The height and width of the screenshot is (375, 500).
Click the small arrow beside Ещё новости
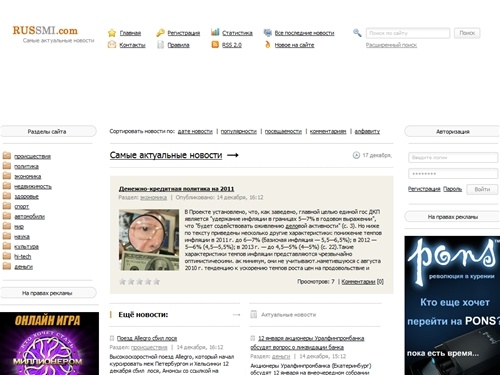tap(236, 314)
